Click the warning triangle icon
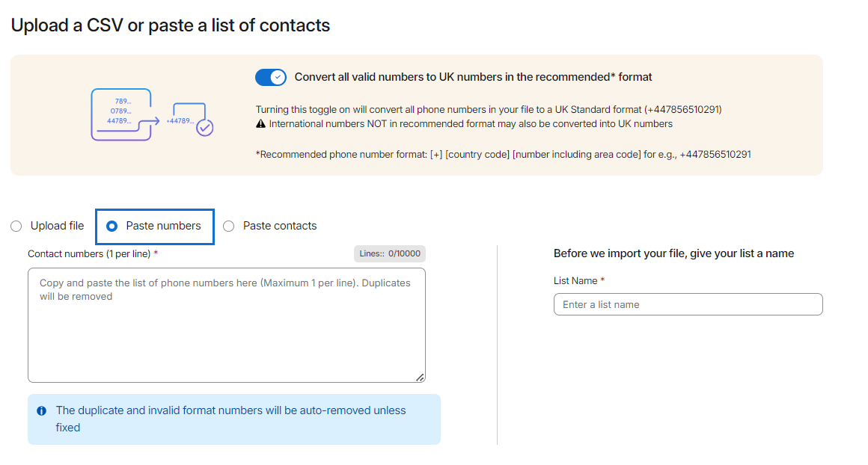 [x=260, y=124]
